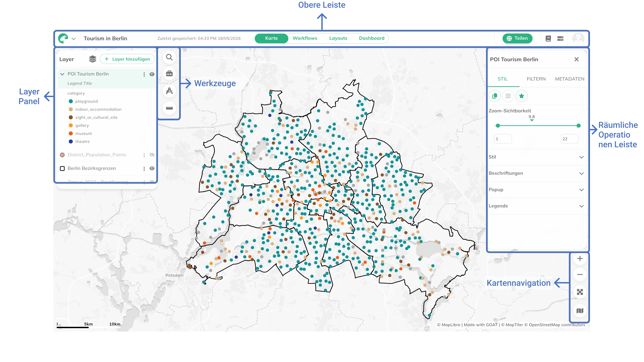Click the Legend Title text
Viewport: 644px width, 362px height.
pos(79,83)
